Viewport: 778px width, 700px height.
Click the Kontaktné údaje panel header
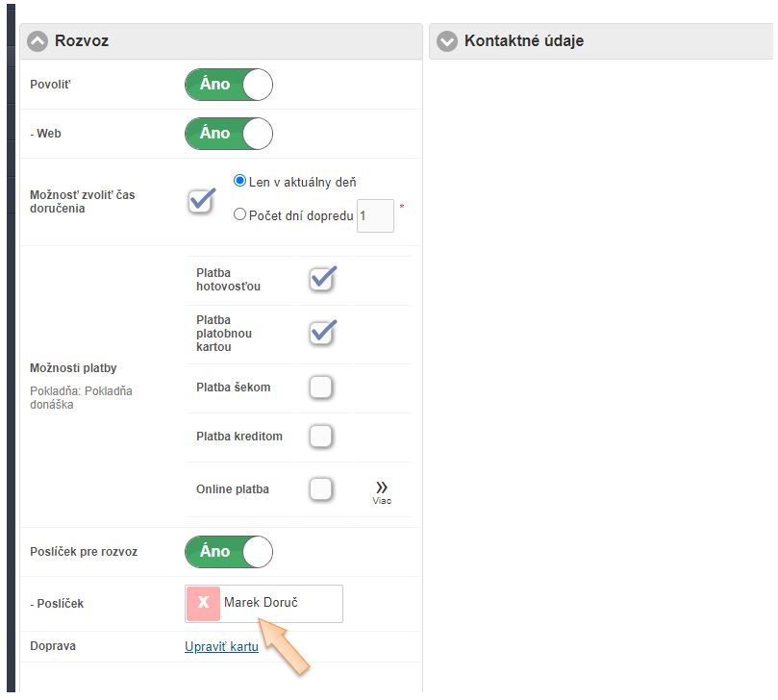524,41
